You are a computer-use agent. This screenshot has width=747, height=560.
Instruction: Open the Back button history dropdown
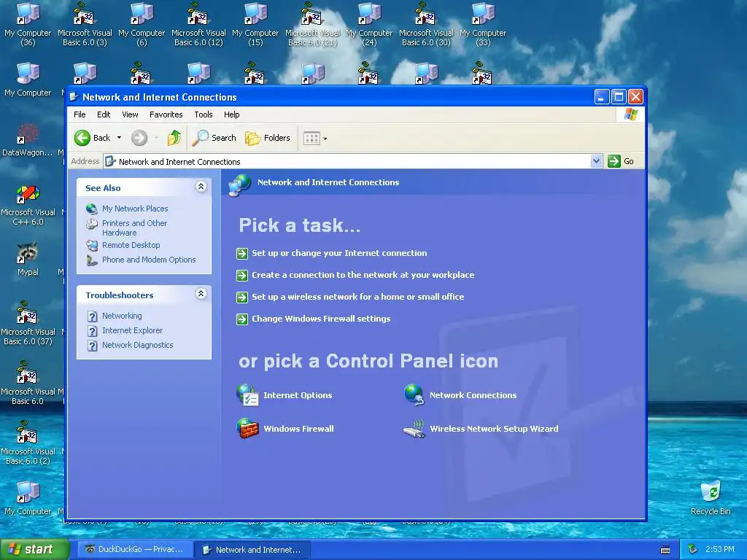pyautogui.click(x=119, y=138)
